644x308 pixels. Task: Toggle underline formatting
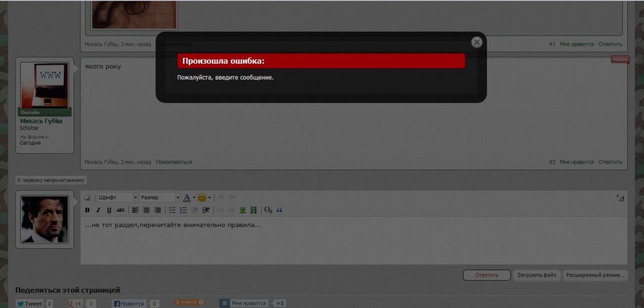(x=109, y=210)
